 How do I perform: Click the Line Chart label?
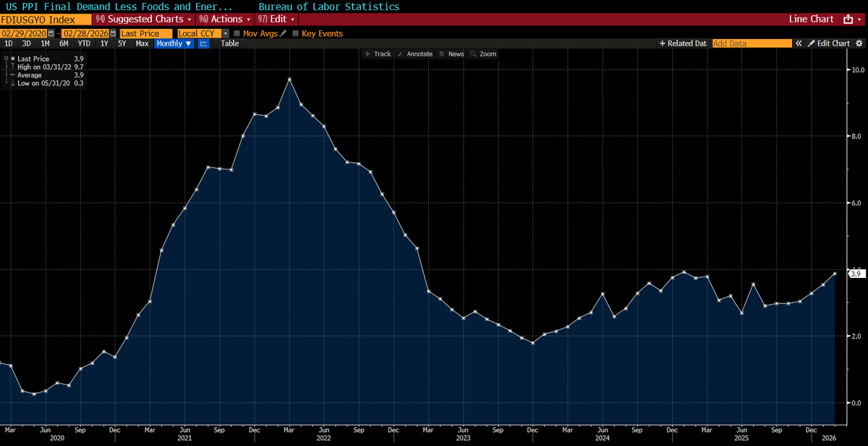coord(813,19)
